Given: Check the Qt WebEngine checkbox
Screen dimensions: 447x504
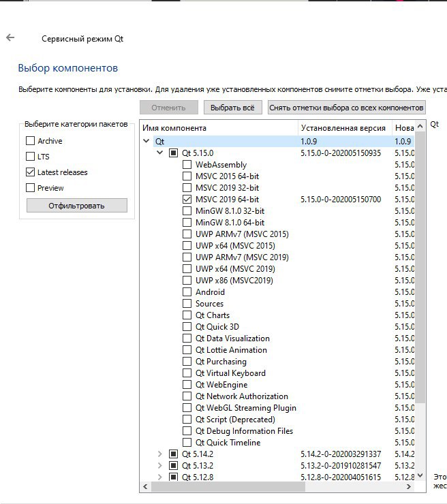Looking at the screenshot, I should tap(187, 384).
